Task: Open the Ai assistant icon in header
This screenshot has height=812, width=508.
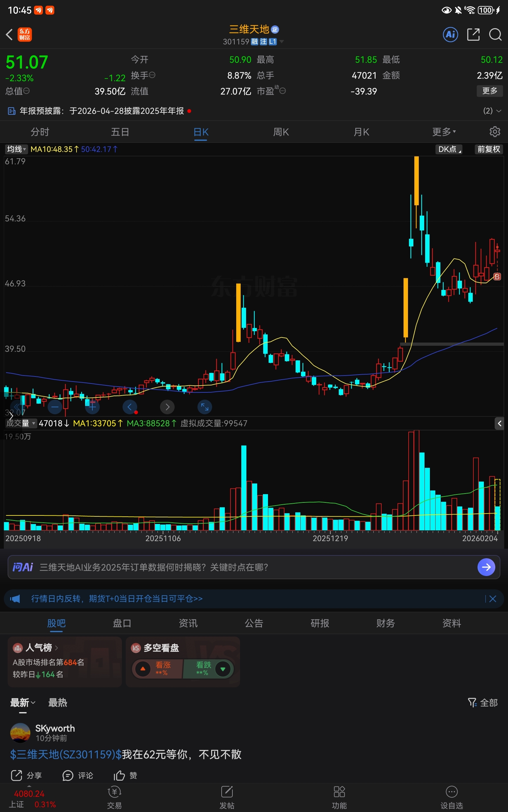Action: click(450, 34)
